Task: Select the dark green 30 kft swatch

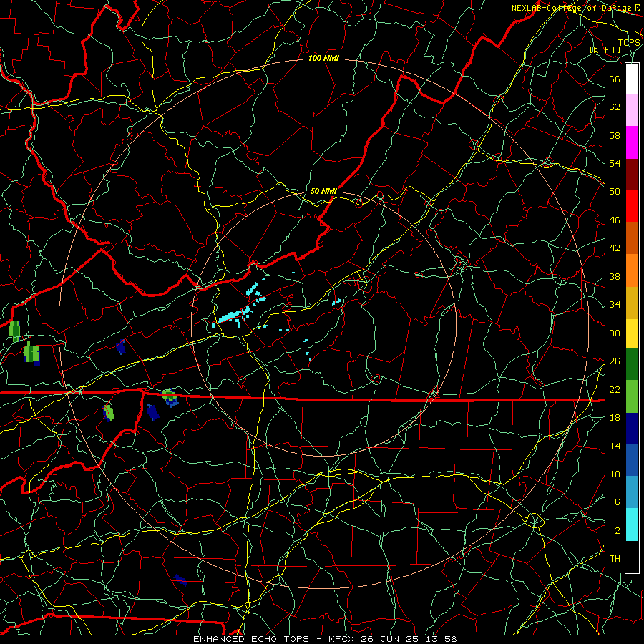Action: click(x=632, y=364)
